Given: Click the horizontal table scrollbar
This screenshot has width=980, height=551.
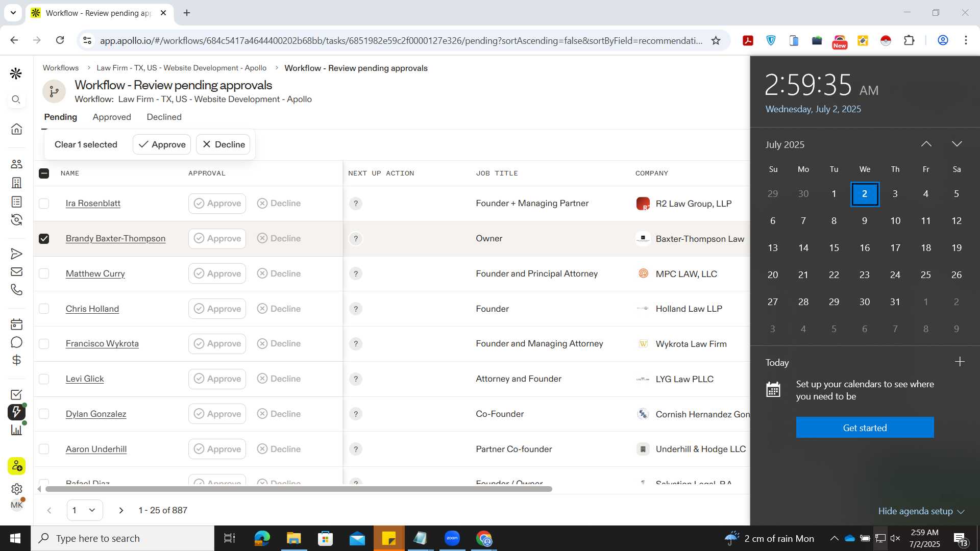Looking at the screenshot, I should point(299,489).
